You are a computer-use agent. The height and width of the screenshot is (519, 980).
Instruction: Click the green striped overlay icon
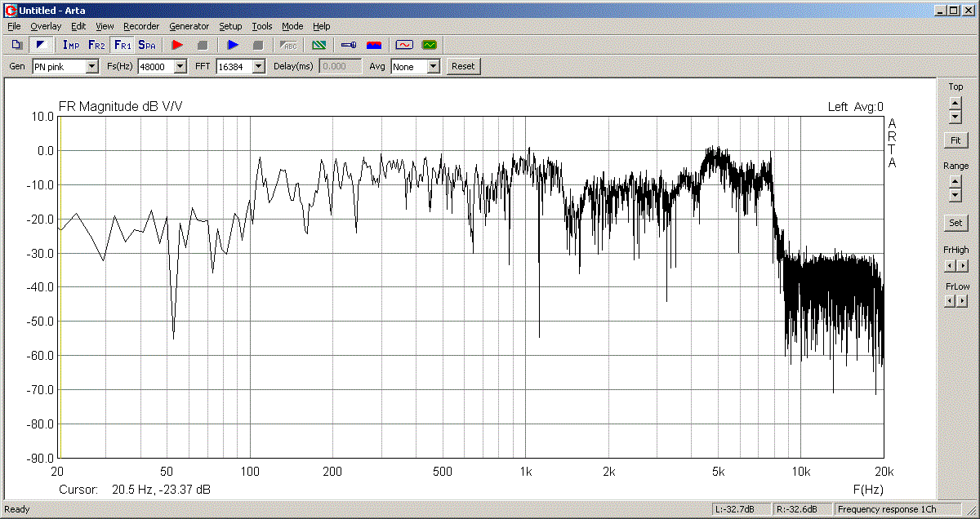pos(319,45)
